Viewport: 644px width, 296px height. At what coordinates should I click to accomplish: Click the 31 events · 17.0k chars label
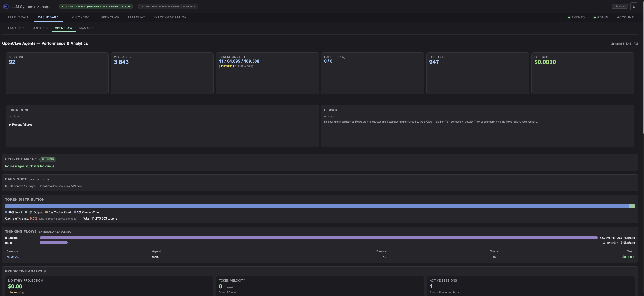pyautogui.click(x=619, y=243)
